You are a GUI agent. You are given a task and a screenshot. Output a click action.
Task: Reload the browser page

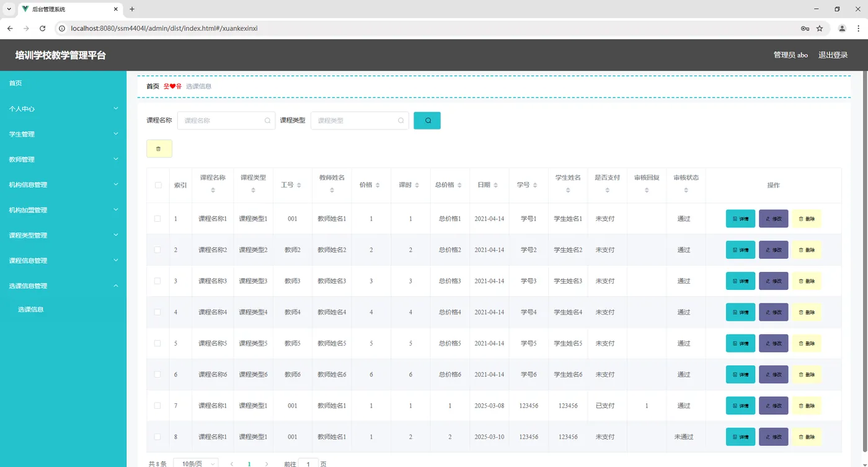[42, 28]
